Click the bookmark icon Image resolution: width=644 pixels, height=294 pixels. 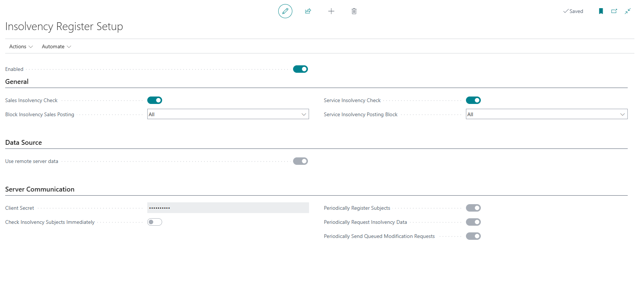(601, 11)
